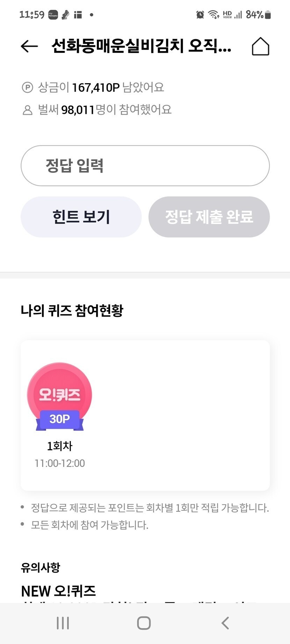Open the O!Quiz 30P badge

(59, 397)
